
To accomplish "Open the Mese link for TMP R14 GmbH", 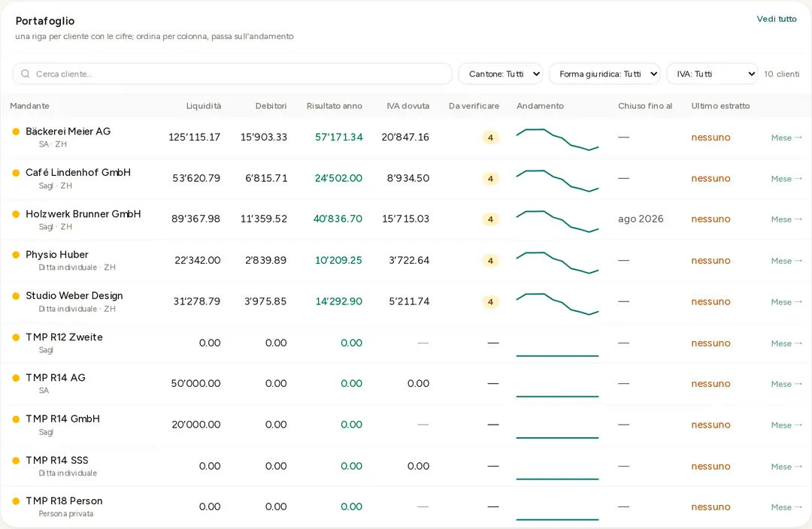I will (786, 425).
